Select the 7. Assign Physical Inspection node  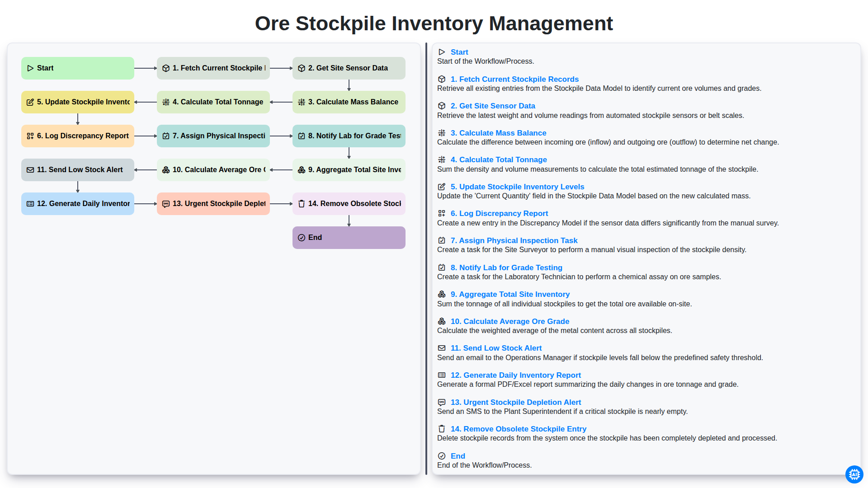pos(213,136)
